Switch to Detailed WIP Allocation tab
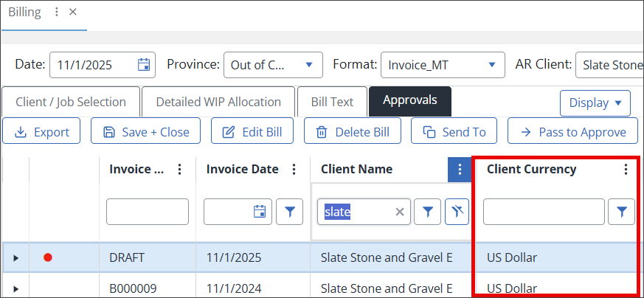The height and width of the screenshot is (298, 644). coord(218,102)
